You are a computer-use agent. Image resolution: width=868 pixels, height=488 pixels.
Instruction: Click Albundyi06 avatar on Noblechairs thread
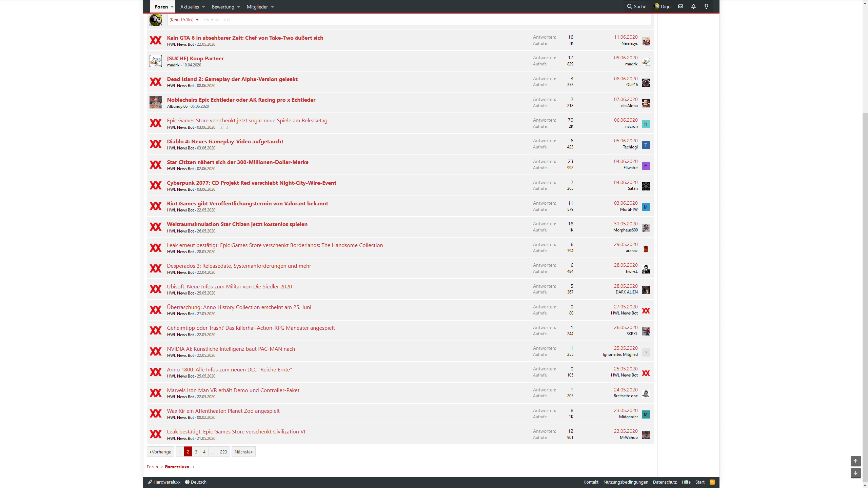coord(156,102)
